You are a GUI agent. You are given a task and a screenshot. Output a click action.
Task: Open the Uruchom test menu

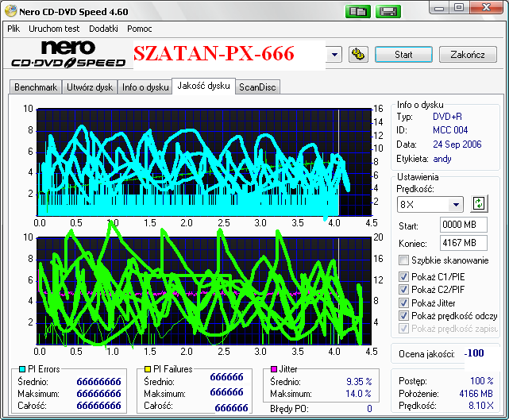54,29
